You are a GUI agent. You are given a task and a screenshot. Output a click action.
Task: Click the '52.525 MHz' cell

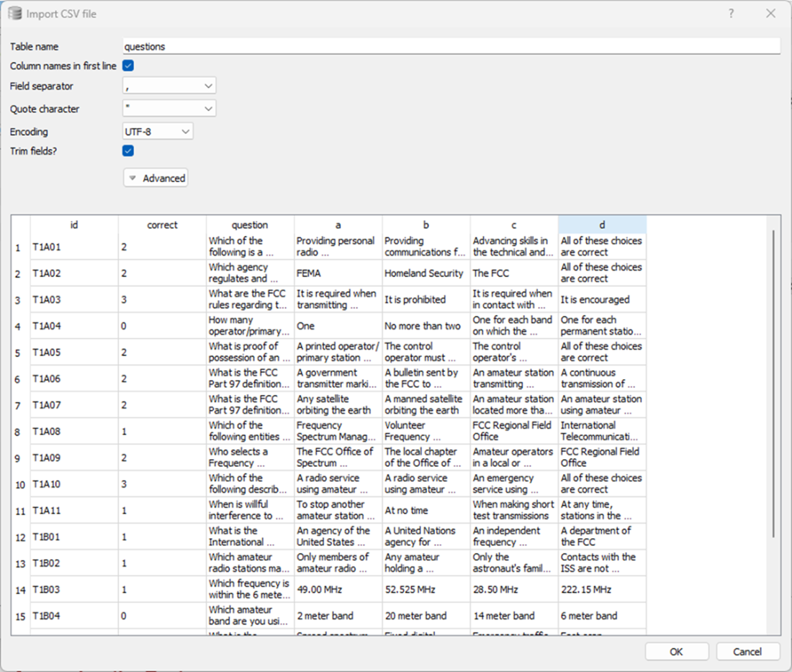point(426,589)
